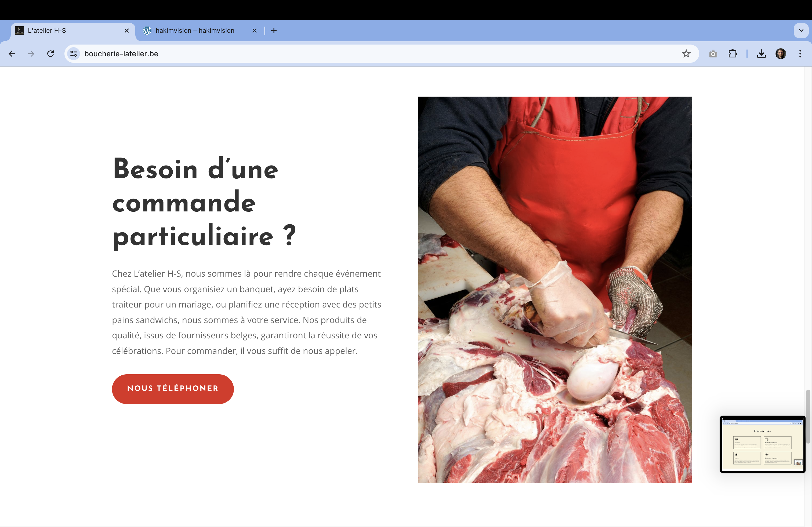812x527 pixels.
Task: Open the Downloads icon
Action: (761, 53)
